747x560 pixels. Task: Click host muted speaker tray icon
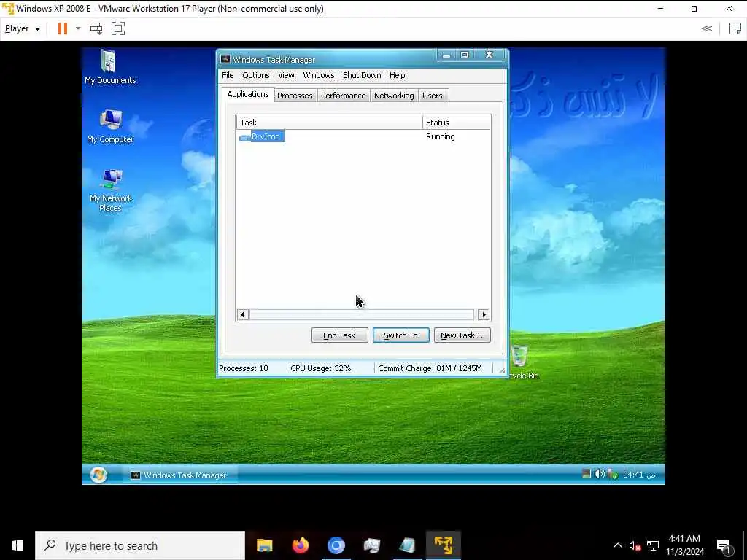634,546
